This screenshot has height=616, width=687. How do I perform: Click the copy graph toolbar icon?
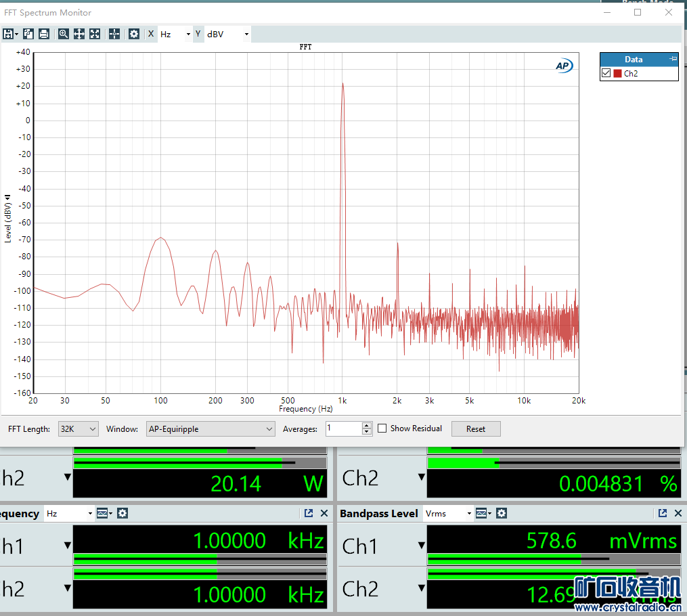[28, 34]
